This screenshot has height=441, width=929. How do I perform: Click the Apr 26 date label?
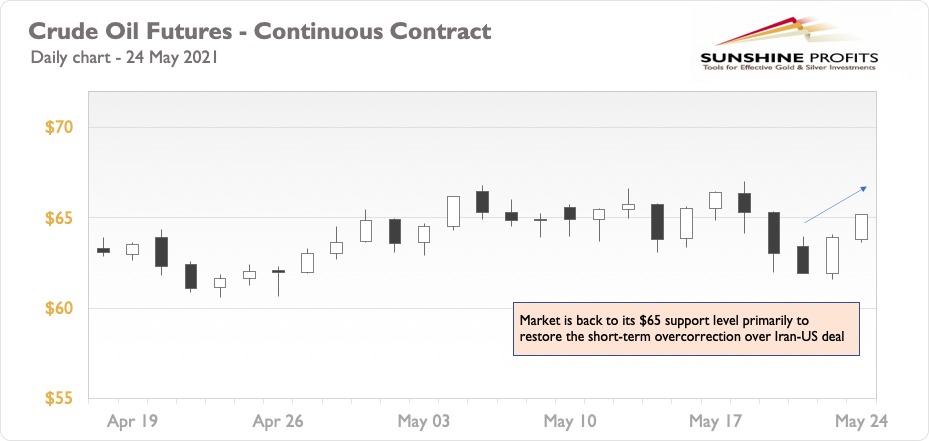[x=278, y=421]
